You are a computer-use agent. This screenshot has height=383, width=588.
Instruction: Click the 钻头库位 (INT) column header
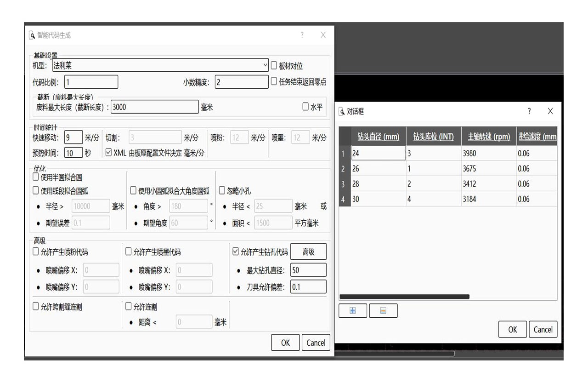433,137
